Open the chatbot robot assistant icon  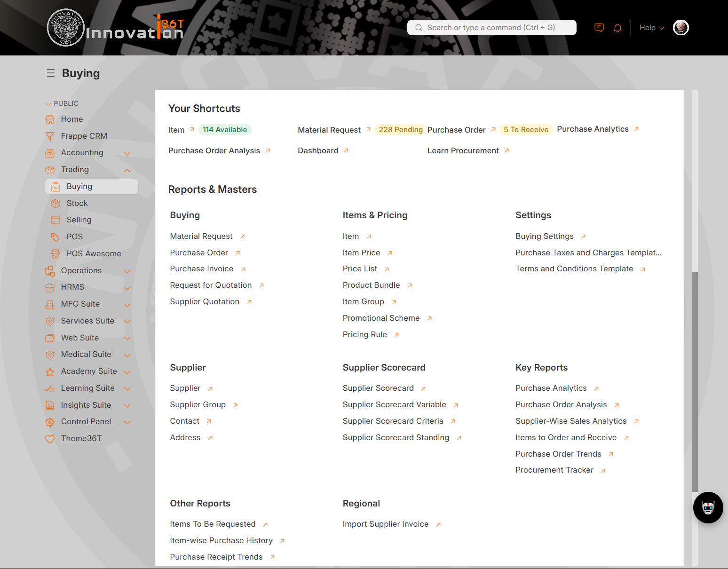point(708,508)
